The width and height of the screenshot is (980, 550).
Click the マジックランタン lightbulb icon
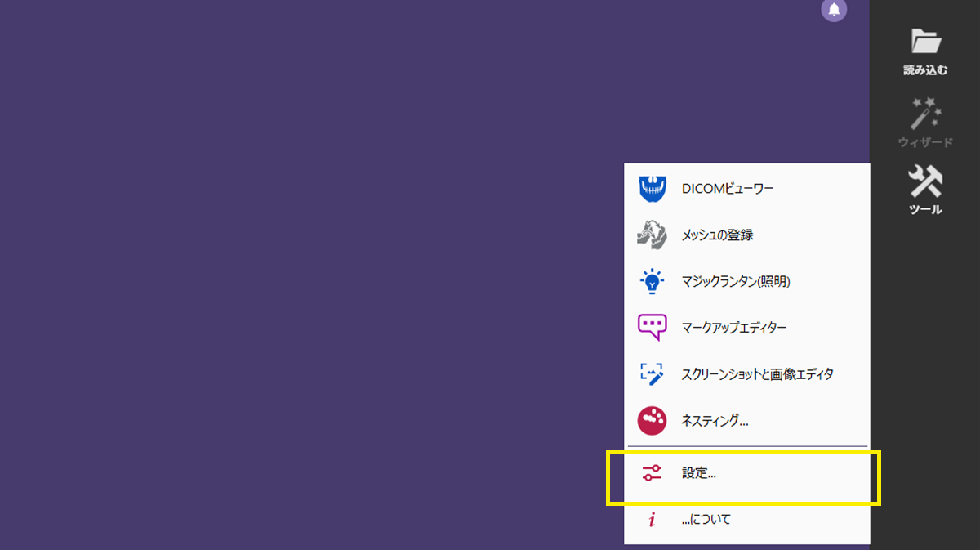pos(652,281)
